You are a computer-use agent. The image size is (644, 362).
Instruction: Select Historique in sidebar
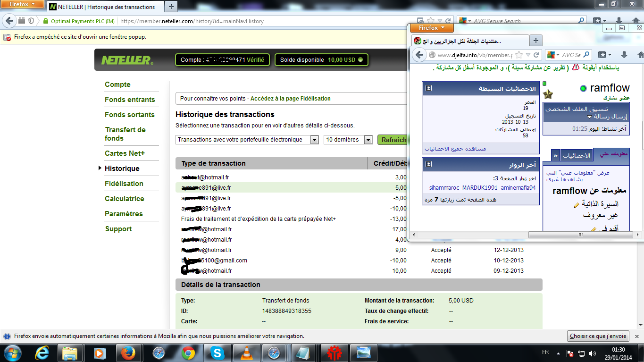122,168
